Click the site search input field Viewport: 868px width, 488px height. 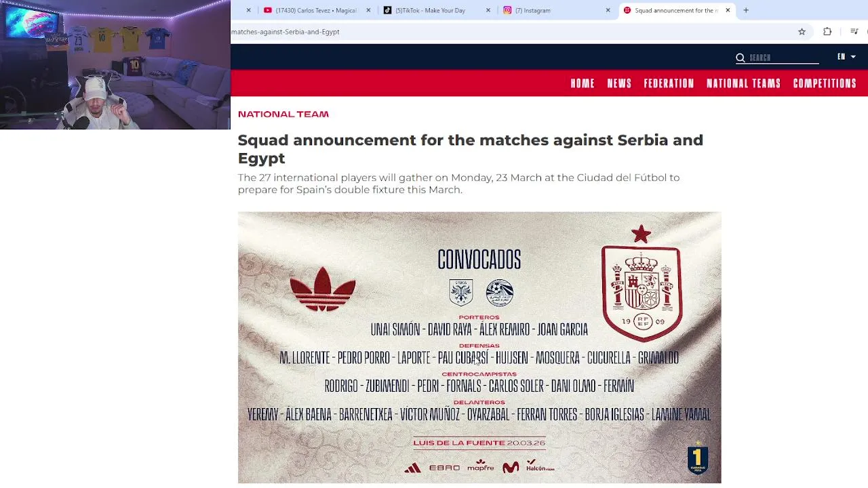[783, 58]
